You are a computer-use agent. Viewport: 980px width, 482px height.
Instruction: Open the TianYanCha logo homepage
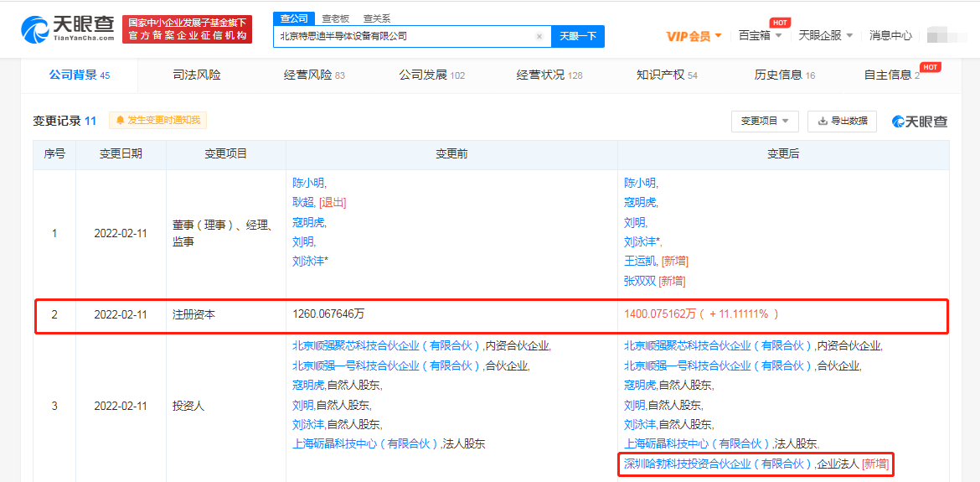(x=68, y=29)
